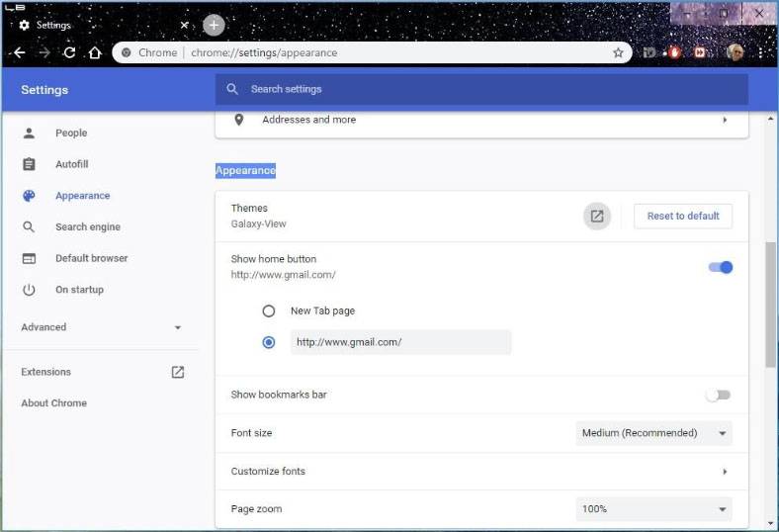The image size is (779, 532).
Task: Select the New Tab page radio button
Action: 268,310
